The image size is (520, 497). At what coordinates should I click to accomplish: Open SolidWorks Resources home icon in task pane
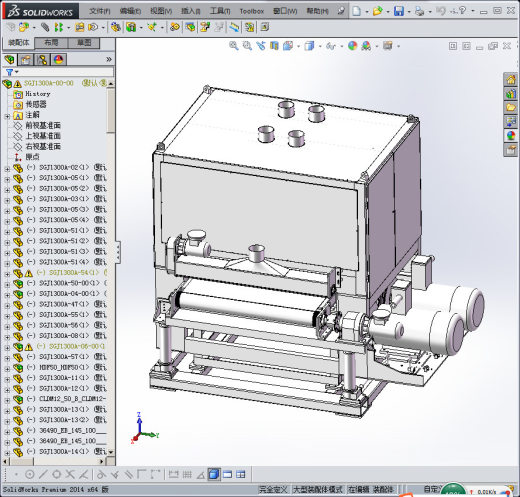pyautogui.click(x=510, y=80)
